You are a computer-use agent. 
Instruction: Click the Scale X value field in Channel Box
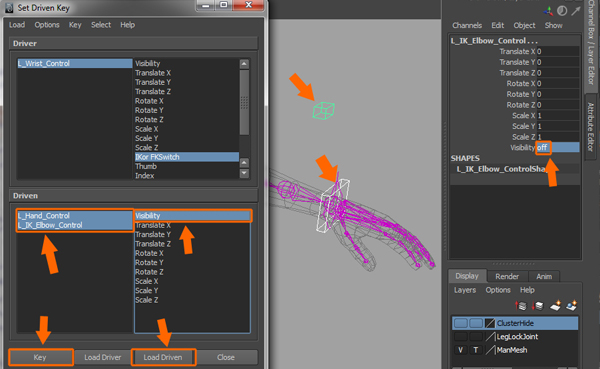click(x=558, y=116)
